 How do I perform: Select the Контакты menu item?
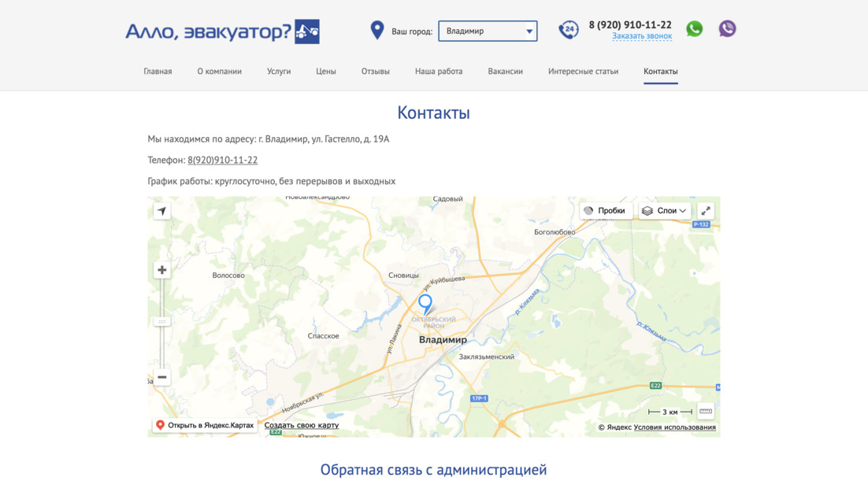click(660, 72)
